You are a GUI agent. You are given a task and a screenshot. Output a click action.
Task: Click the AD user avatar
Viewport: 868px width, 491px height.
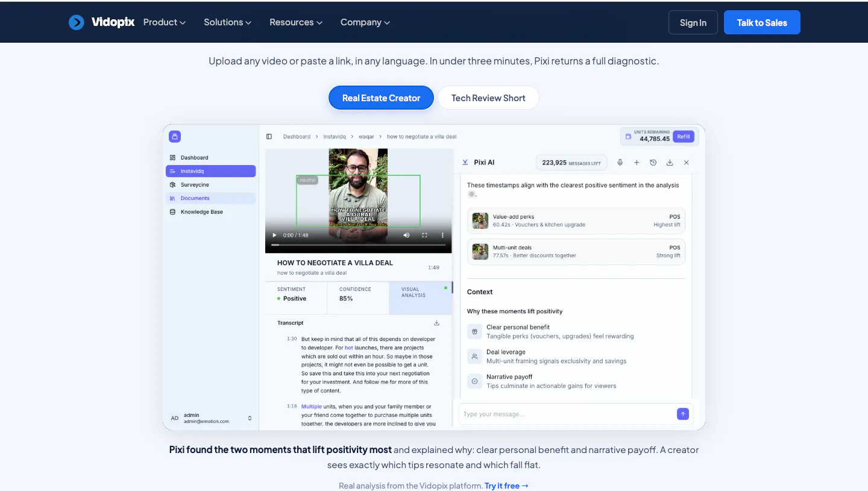[x=175, y=418]
